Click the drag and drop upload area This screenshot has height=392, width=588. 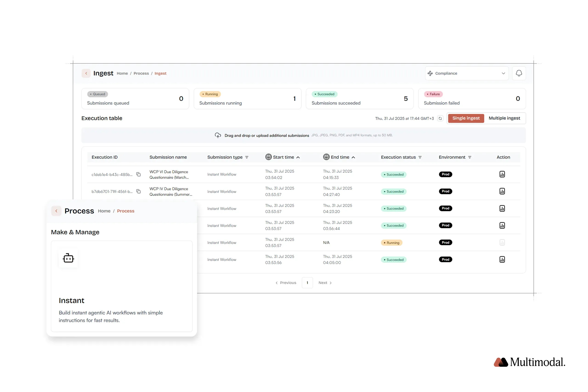tap(303, 135)
